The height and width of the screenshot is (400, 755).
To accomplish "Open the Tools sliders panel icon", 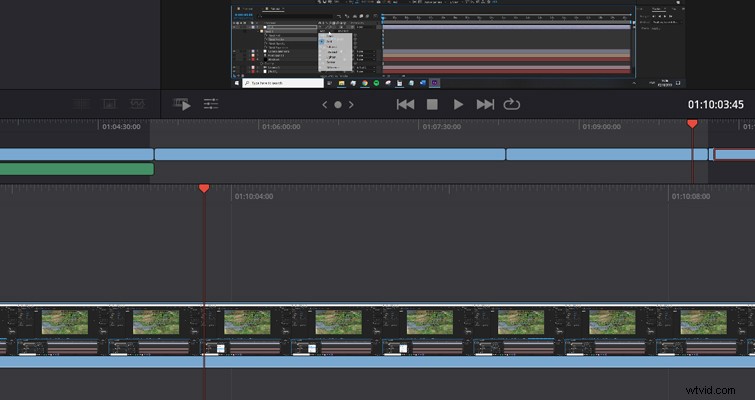I will tap(211, 104).
